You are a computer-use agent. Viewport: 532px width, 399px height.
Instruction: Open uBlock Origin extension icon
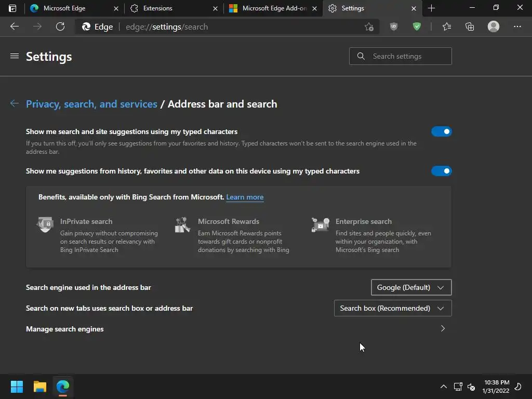394,26
